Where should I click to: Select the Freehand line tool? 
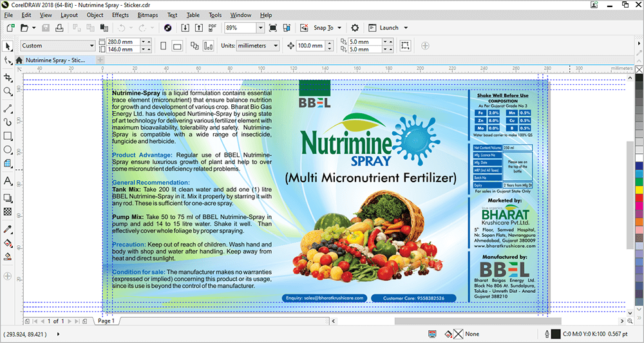click(x=7, y=109)
